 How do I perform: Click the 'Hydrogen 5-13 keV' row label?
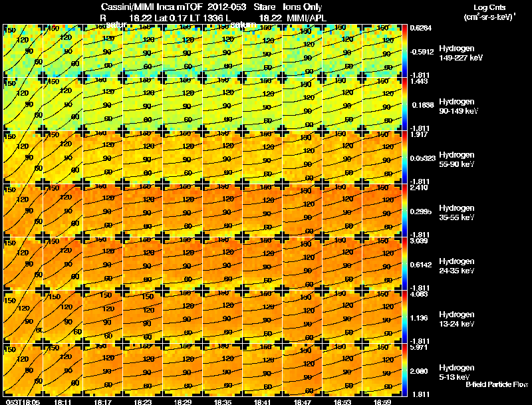457,372
